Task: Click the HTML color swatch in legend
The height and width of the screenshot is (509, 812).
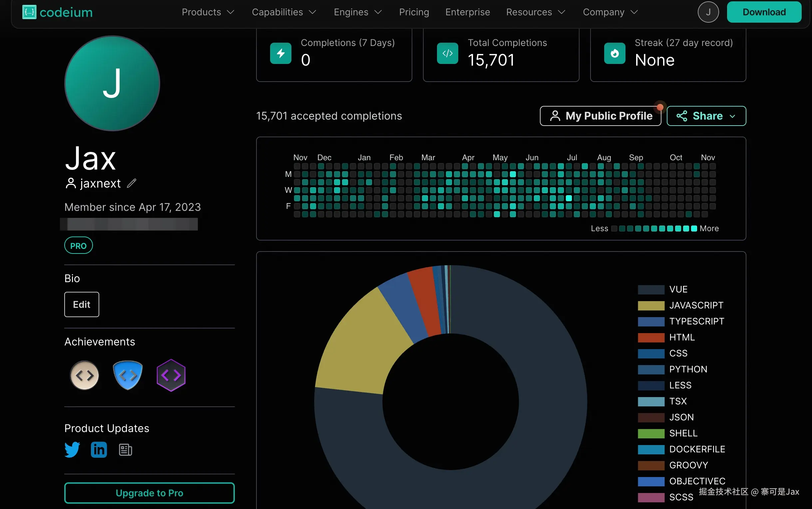Action: 651,337
